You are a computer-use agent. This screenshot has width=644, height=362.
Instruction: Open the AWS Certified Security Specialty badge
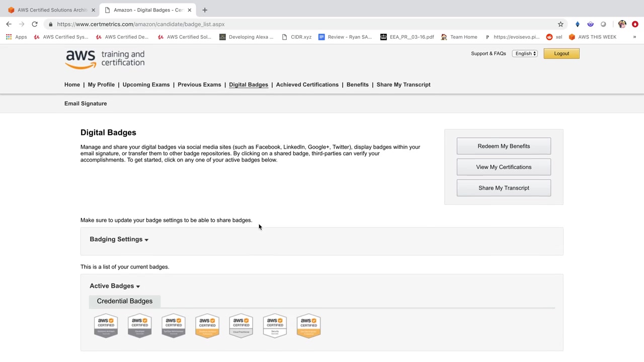tap(275, 326)
